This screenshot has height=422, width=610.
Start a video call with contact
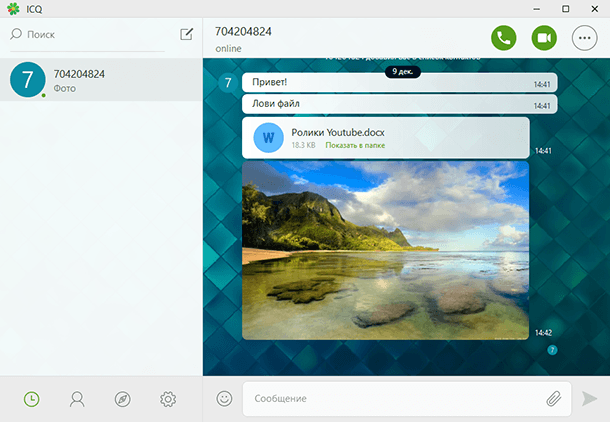[544, 37]
